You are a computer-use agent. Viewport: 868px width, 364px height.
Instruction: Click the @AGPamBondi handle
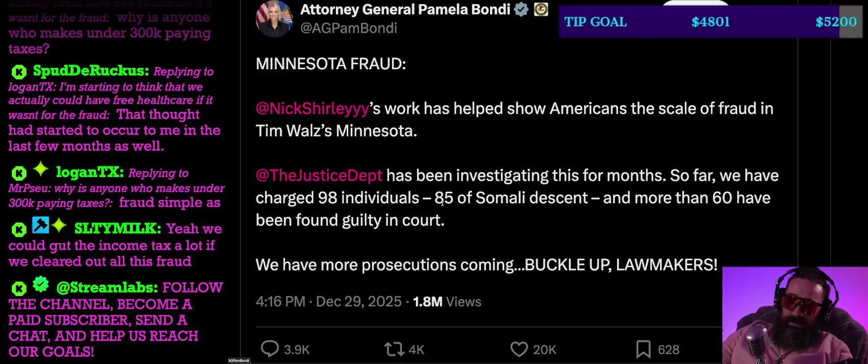pos(348,28)
